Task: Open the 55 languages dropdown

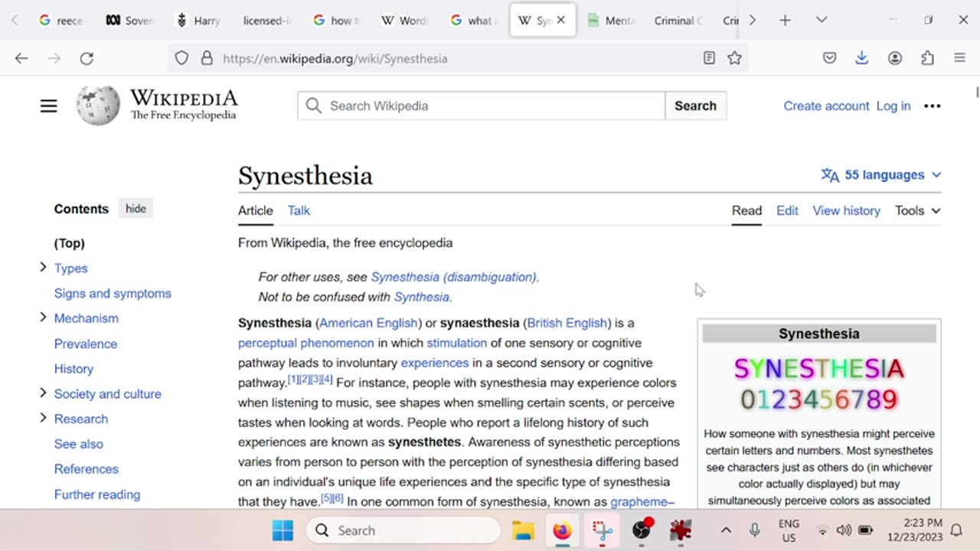Action: point(881,175)
